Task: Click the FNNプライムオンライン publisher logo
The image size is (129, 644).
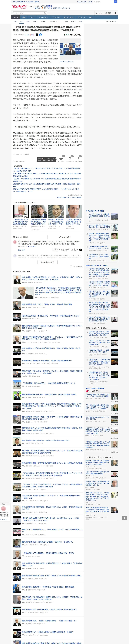Action: tap(73, 35)
